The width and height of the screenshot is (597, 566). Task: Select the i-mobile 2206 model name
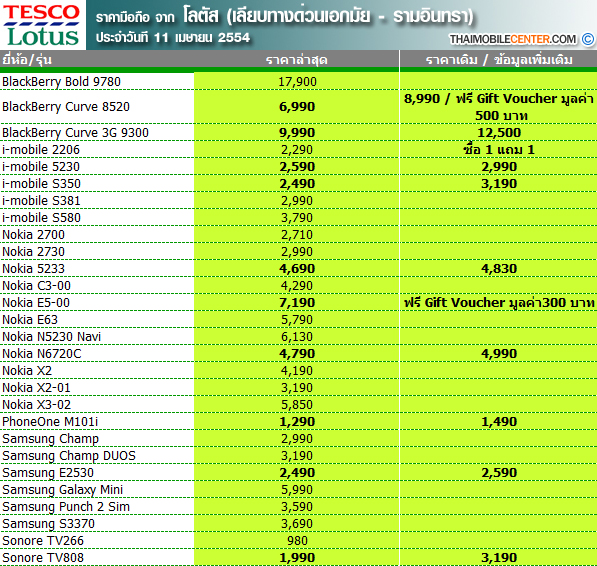(41, 150)
